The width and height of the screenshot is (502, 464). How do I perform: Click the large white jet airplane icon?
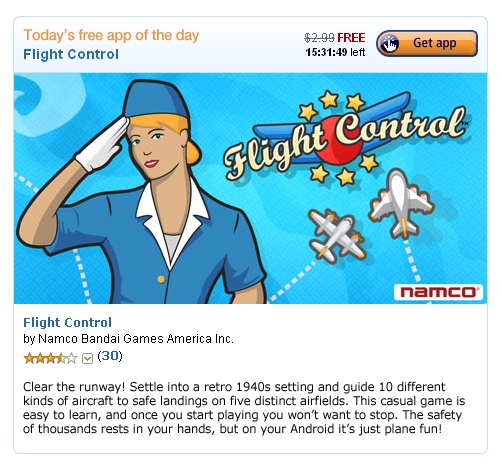click(x=401, y=203)
